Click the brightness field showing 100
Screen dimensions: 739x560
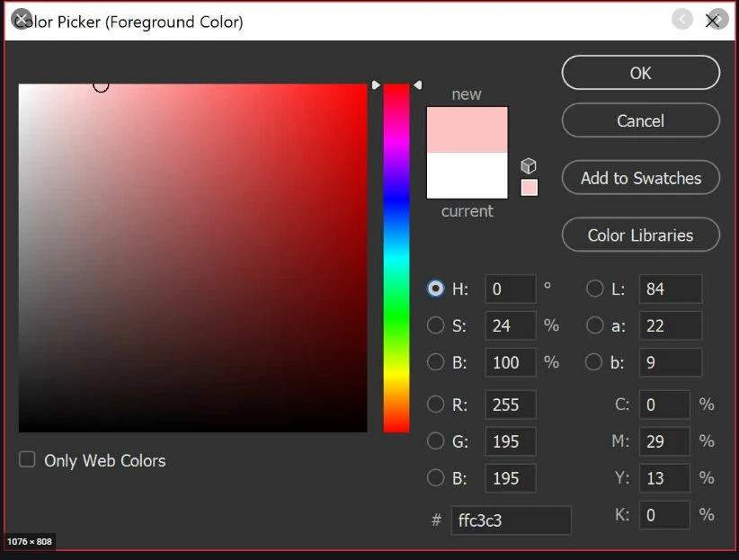(511, 362)
